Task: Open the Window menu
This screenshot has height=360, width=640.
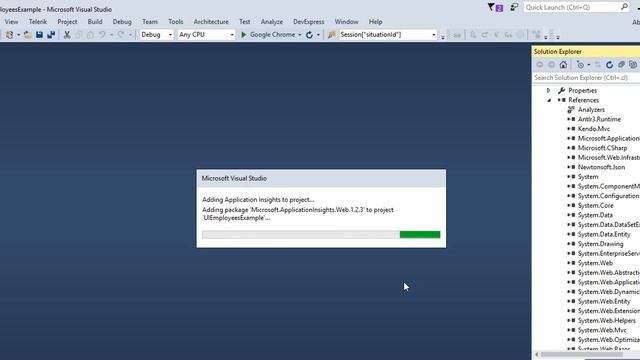Action: (x=347, y=22)
